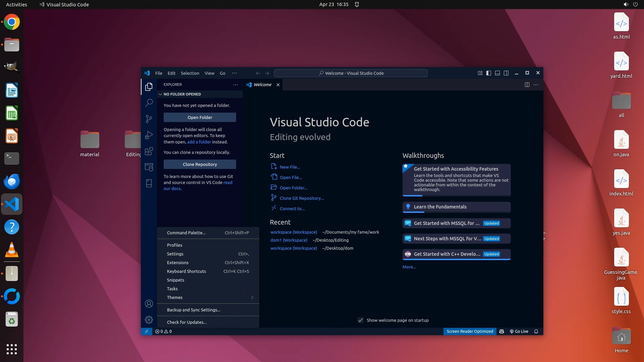Select Keyboard Shortcuts from the menu
Viewport: 644px width, 362px height.
tap(186, 271)
